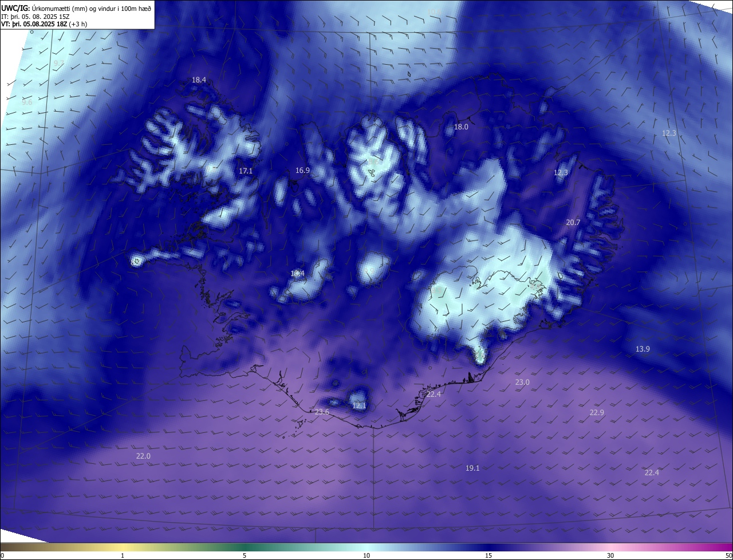Click the 10 tick on the color scale

pos(366,555)
